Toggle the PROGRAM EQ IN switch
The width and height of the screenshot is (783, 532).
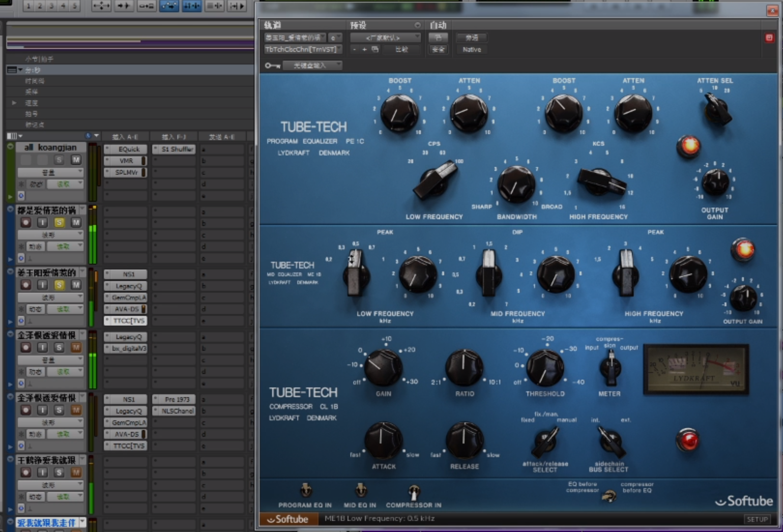[x=306, y=491]
